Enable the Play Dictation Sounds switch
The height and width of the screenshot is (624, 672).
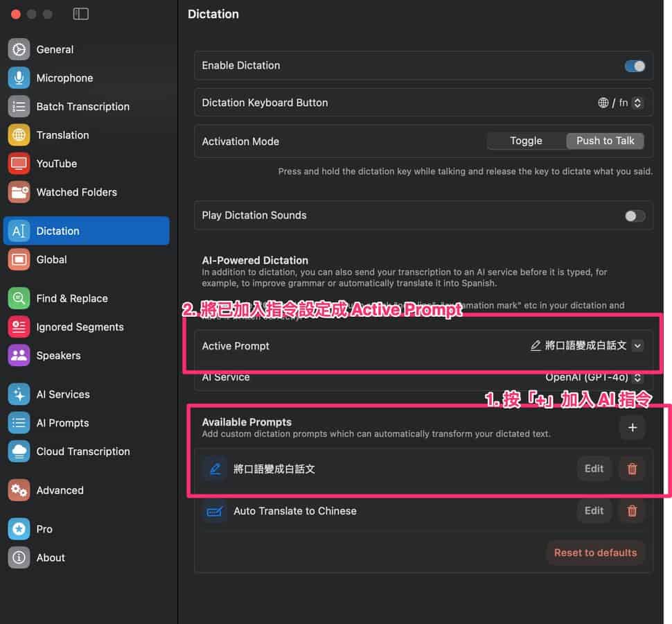pyautogui.click(x=635, y=216)
